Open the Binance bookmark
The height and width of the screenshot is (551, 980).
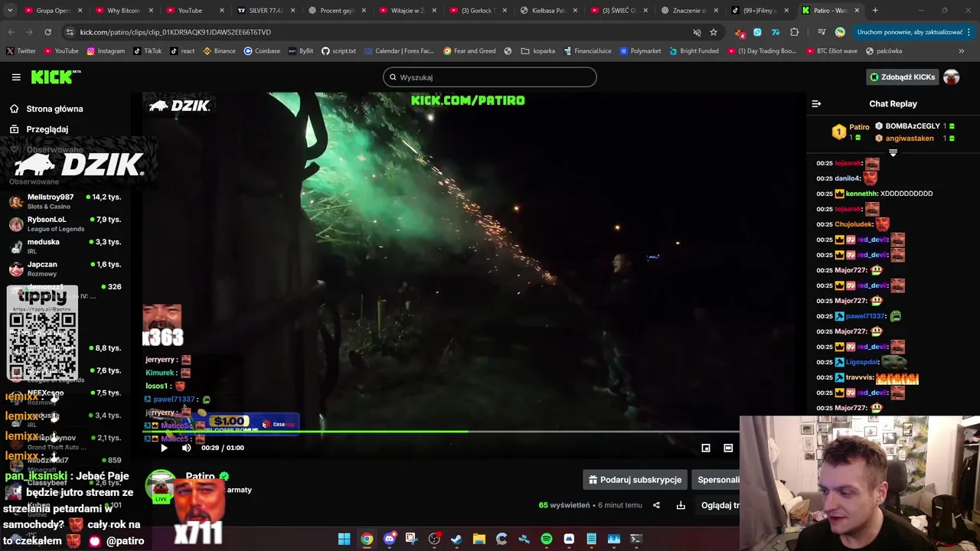tap(219, 51)
